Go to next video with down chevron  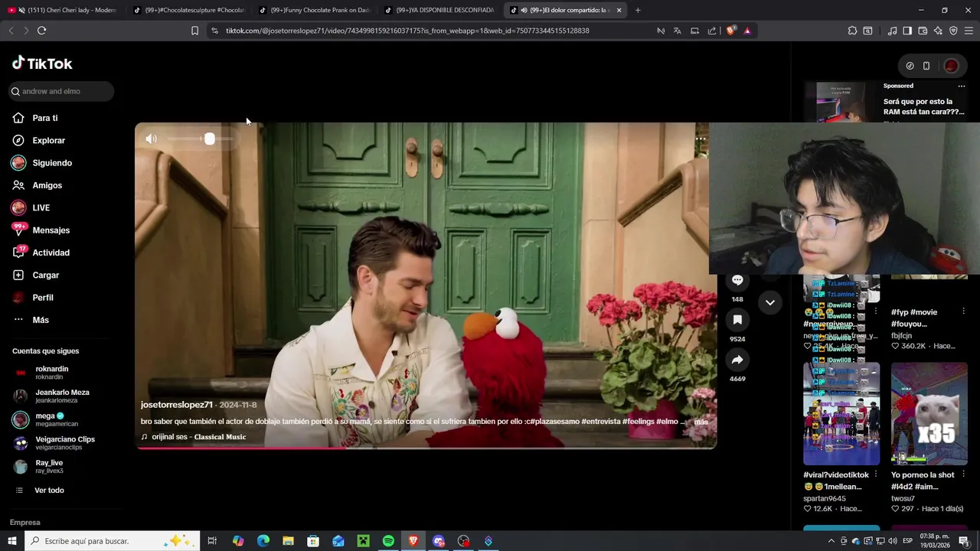click(770, 302)
